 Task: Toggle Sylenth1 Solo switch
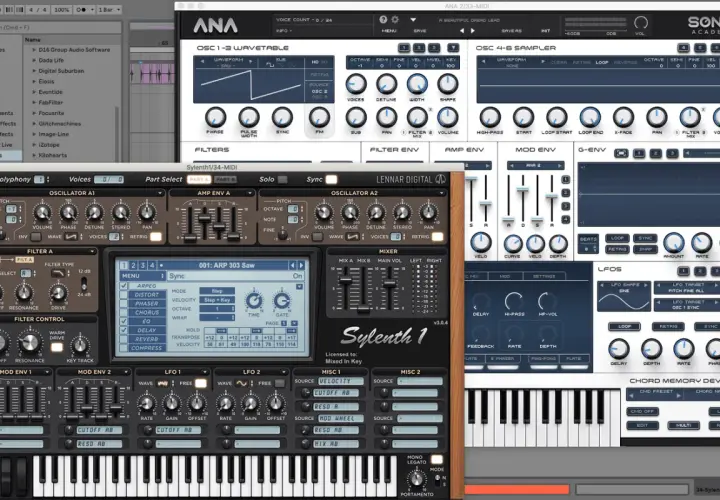click(282, 180)
